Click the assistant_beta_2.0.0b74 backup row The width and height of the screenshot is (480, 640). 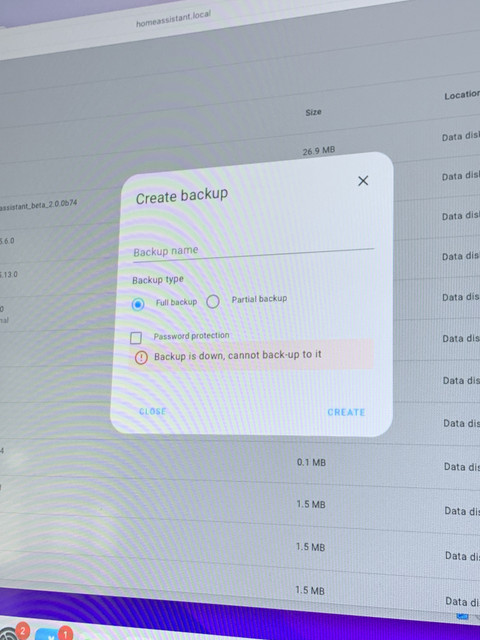38,204
